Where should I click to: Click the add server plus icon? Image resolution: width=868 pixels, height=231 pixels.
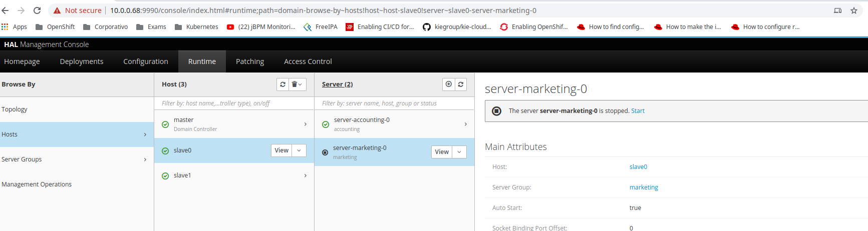point(449,84)
